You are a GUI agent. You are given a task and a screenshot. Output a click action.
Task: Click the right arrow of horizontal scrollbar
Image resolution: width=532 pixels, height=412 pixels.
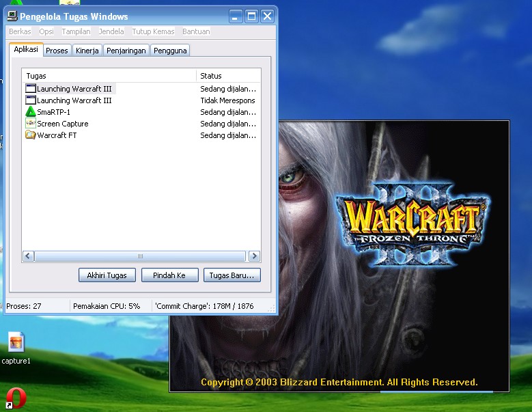[x=254, y=256]
